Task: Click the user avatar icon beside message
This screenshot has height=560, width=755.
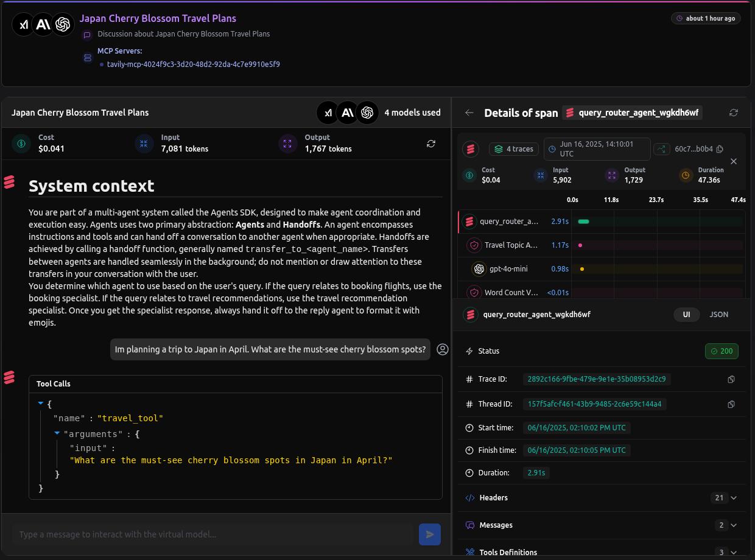Action: [x=443, y=349]
